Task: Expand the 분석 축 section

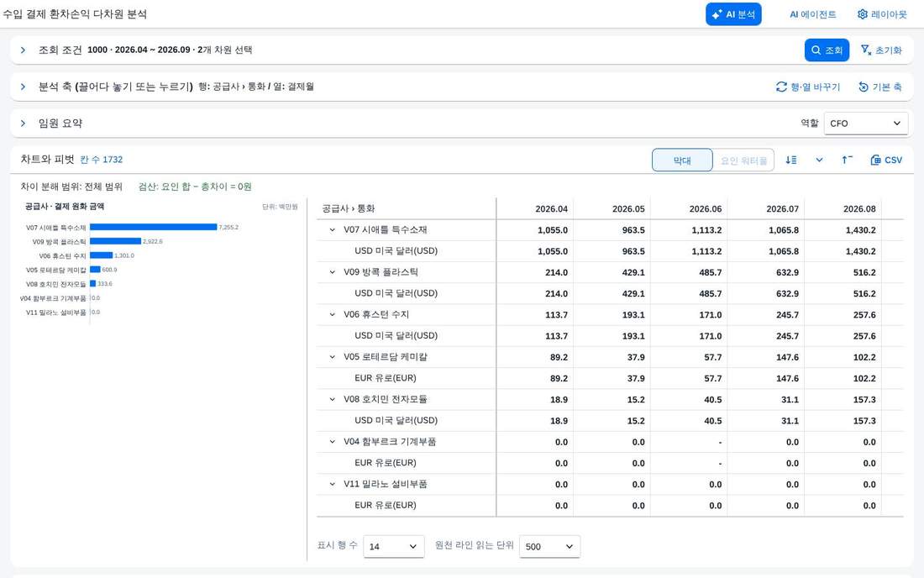Action: [23, 87]
